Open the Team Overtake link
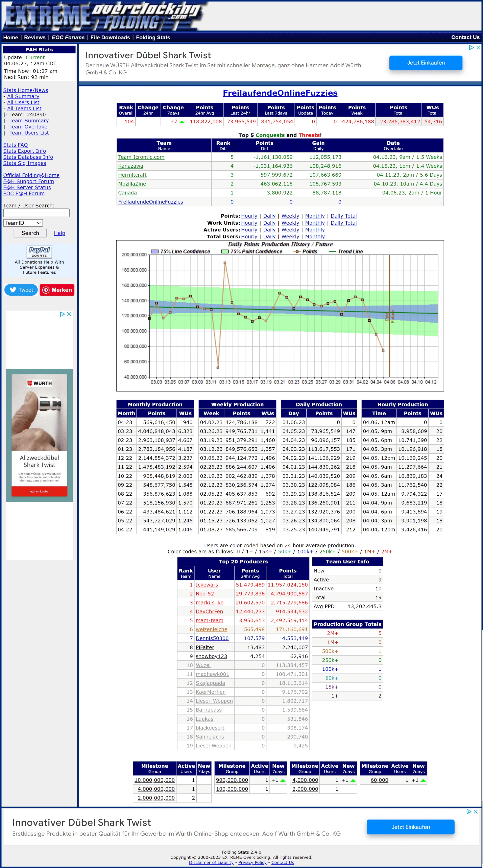Screen dimensions: 483x868 point(28,127)
